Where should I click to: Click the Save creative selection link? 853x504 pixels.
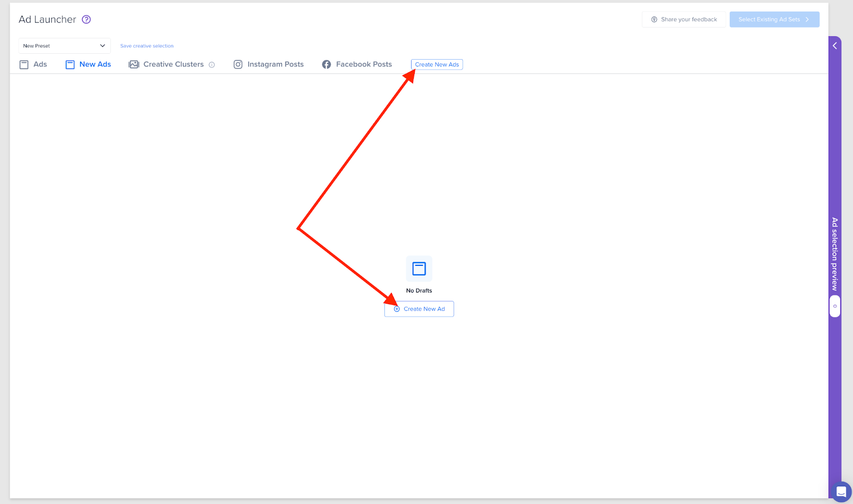(x=147, y=46)
